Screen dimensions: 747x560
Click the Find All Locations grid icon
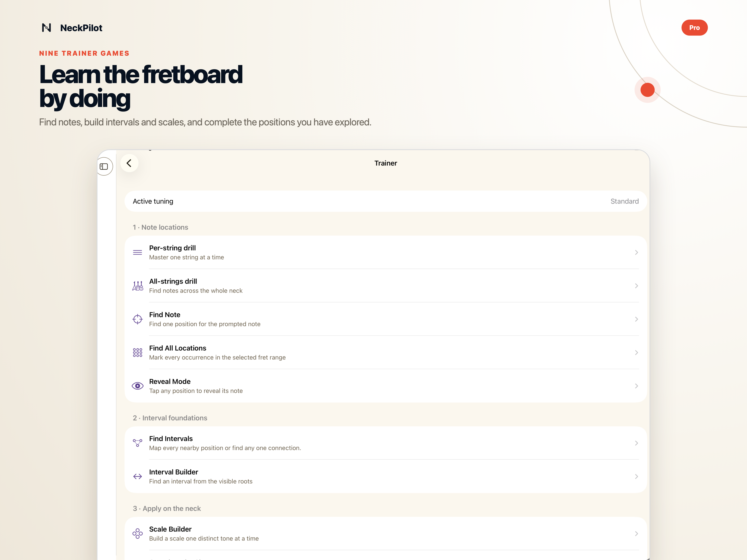[137, 353]
